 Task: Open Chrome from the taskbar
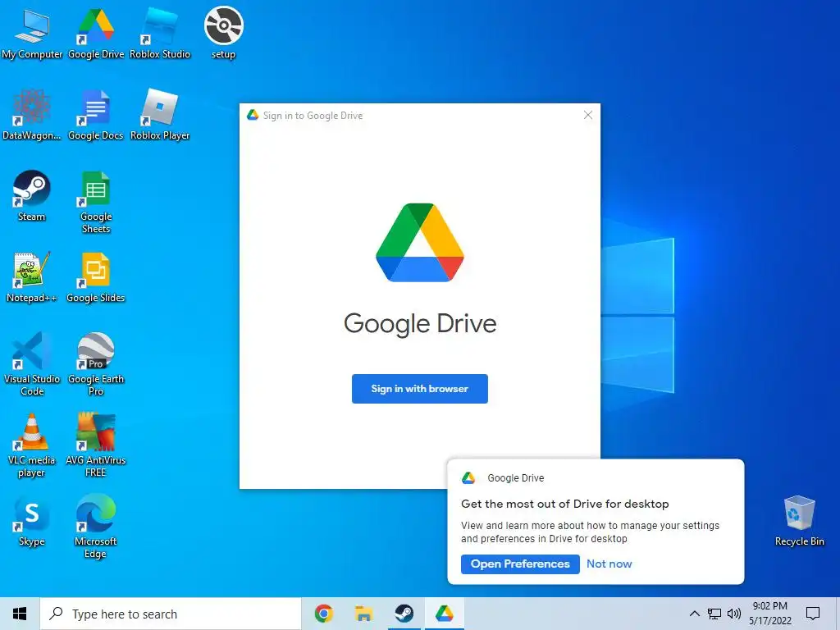tap(323, 614)
